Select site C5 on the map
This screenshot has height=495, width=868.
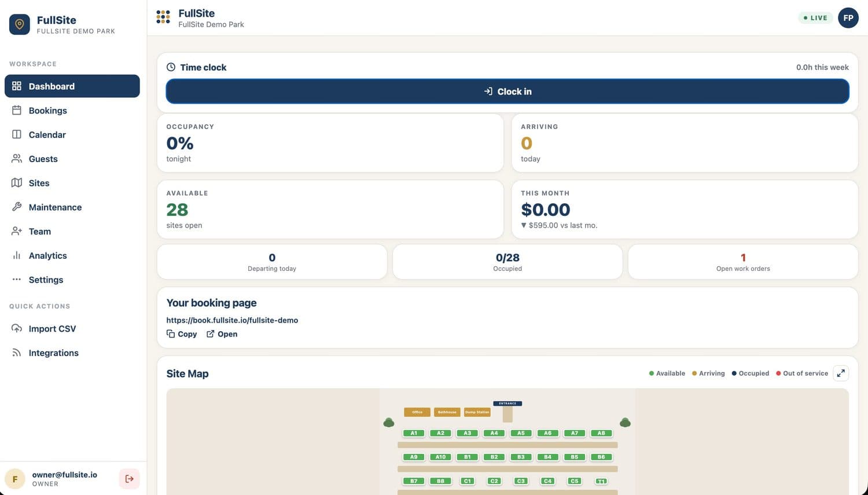(x=575, y=481)
